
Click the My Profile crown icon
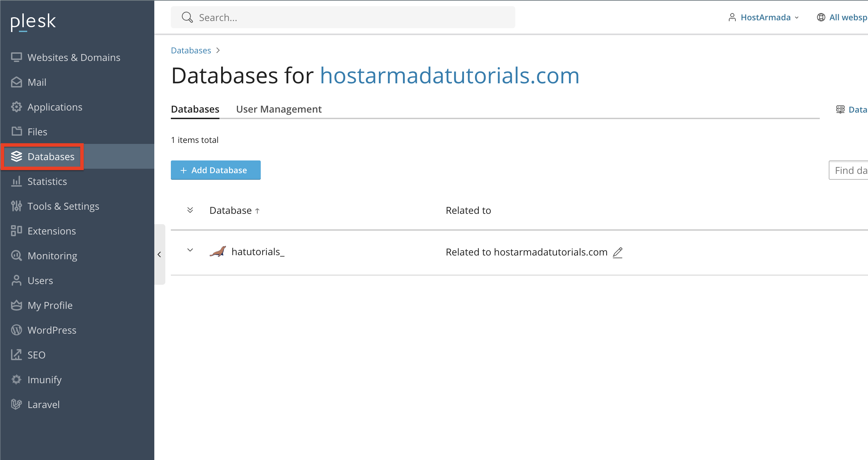coord(16,305)
